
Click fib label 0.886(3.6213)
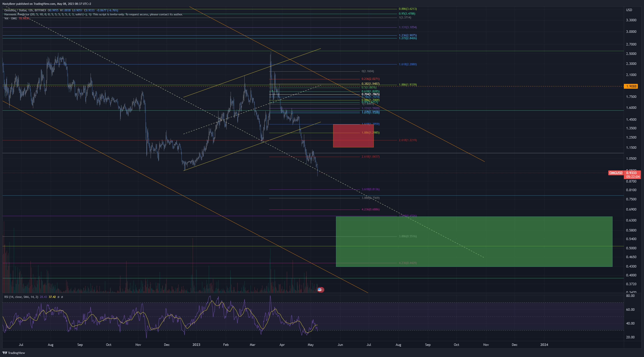pyautogui.click(x=408, y=9)
